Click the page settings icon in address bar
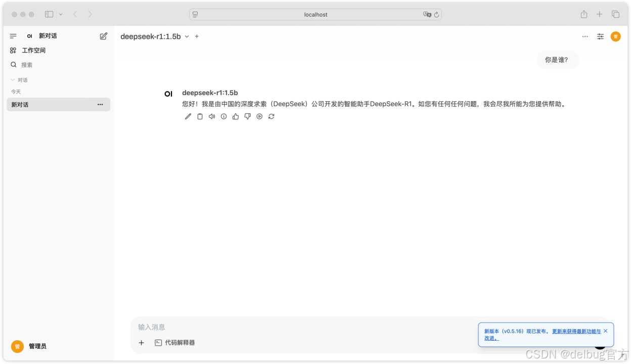This screenshot has width=631, height=364. [x=196, y=15]
